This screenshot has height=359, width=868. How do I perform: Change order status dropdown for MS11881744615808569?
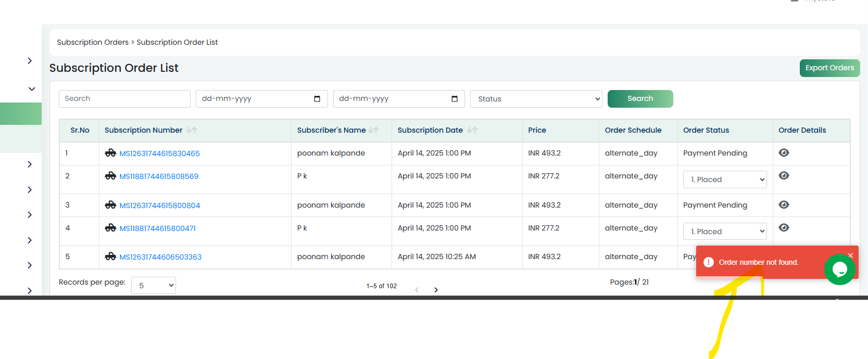pos(725,179)
